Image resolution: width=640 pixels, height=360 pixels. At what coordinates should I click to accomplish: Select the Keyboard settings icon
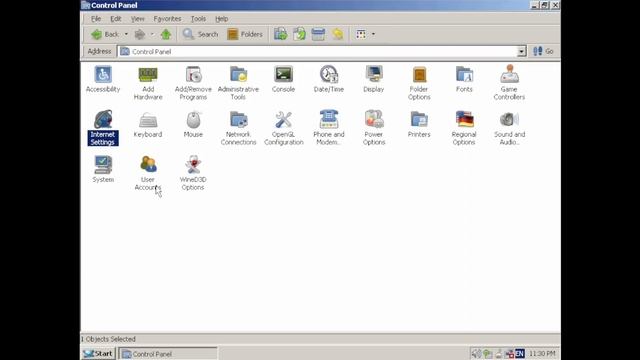point(148,124)
